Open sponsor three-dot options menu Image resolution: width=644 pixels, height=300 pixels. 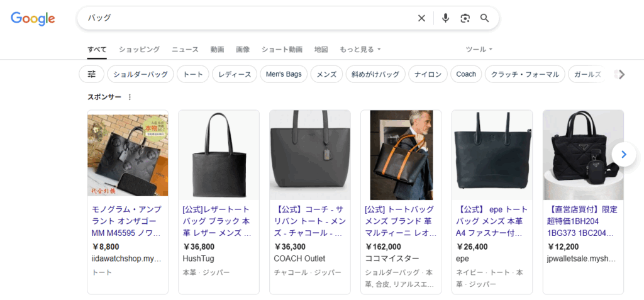coord(130,97)
